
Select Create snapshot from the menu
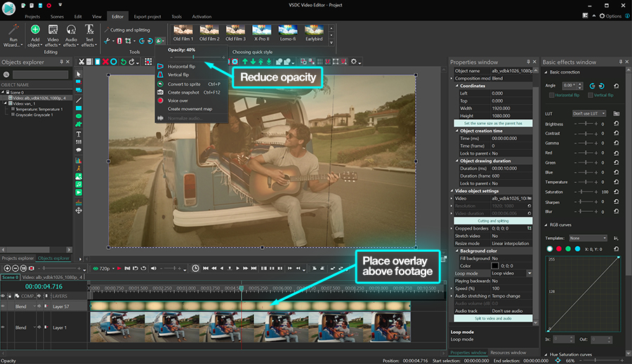pos(184,92)
